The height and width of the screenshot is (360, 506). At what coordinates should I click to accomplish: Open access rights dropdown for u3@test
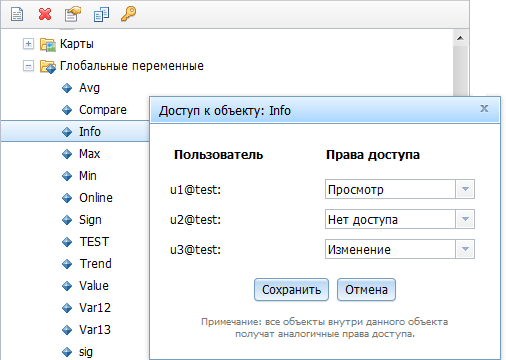465,249
